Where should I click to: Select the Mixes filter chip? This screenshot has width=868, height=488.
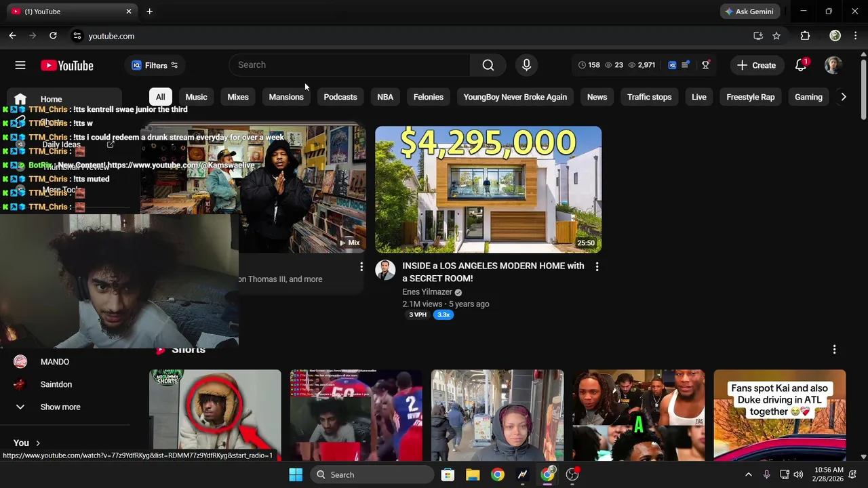coord(238,97)
